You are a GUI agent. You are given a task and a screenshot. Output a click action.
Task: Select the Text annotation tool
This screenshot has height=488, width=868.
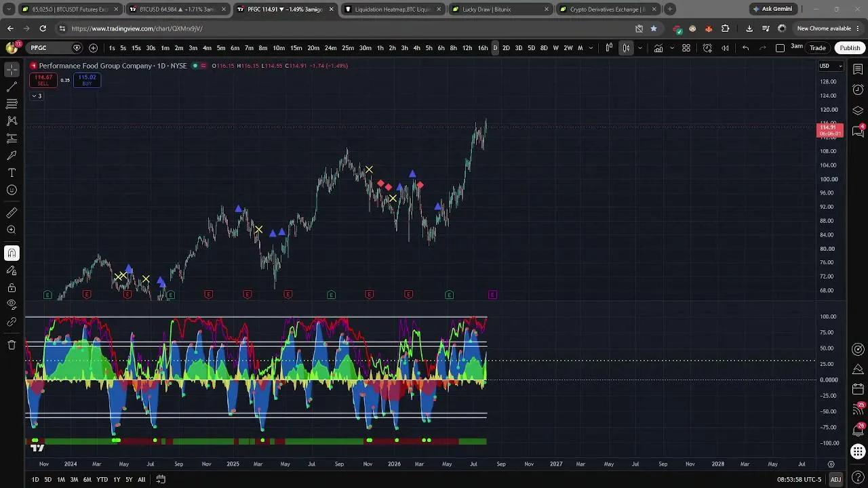[x=12, y=173]
